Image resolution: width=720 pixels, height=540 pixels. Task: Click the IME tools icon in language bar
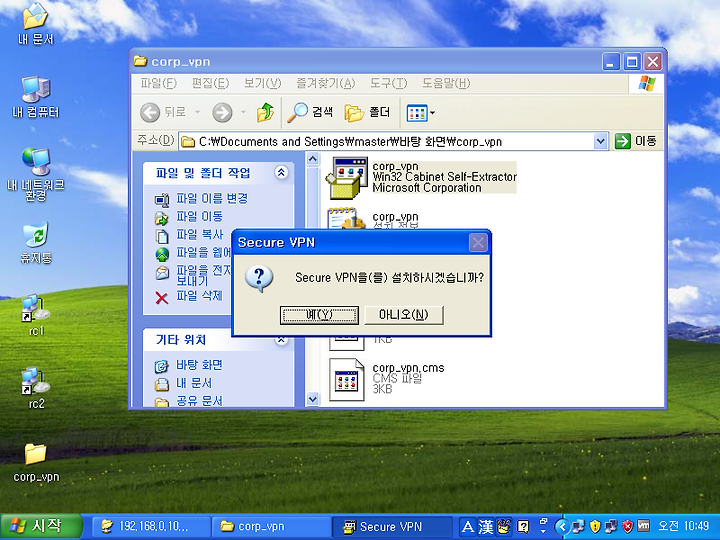pyautogui.click(x=504, y=527)
